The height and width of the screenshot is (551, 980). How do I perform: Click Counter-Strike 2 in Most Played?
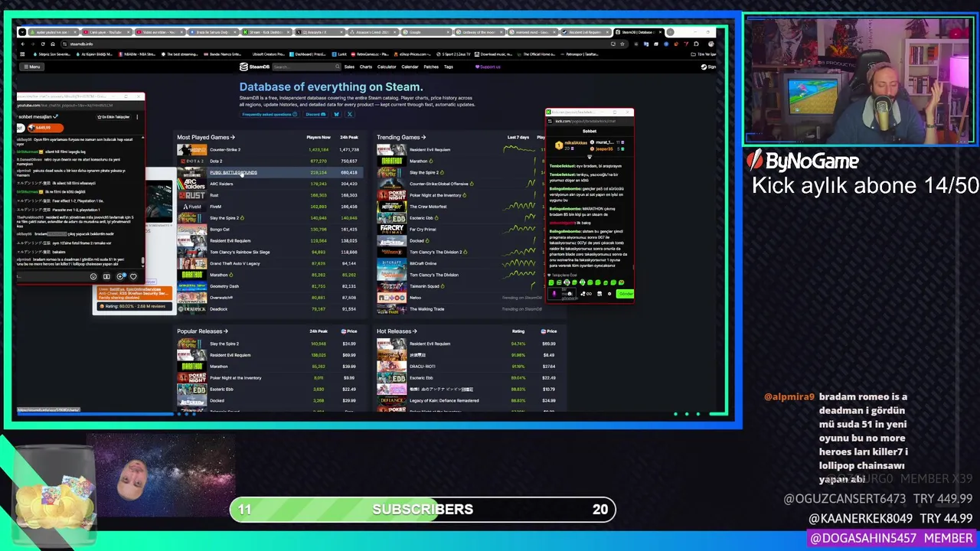coord(225,150)
